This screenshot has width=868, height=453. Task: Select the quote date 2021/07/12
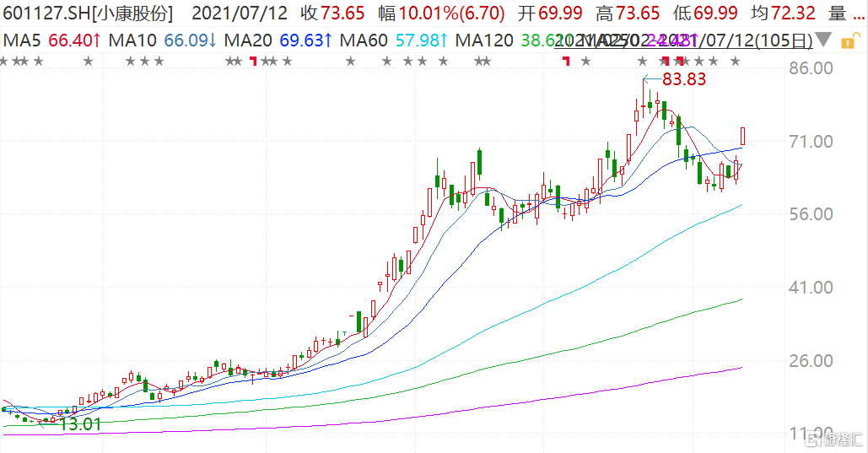[x=240, y=13]
